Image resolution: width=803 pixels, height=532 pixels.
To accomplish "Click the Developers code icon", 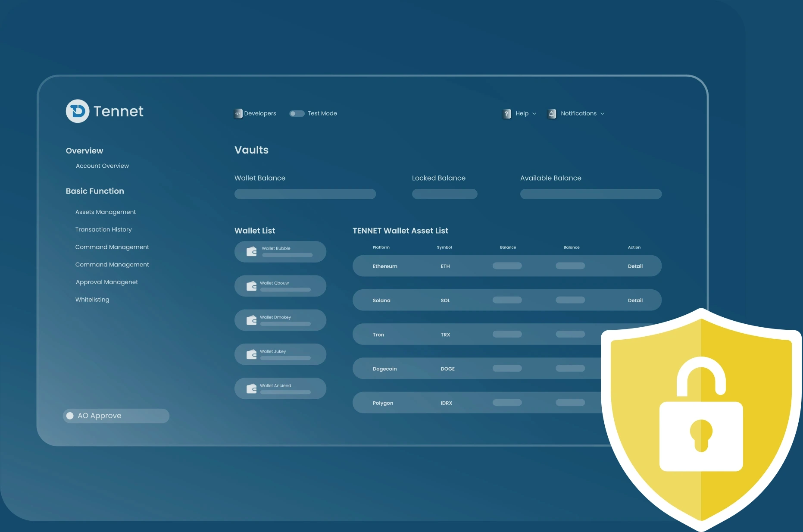I will (238, 113).
